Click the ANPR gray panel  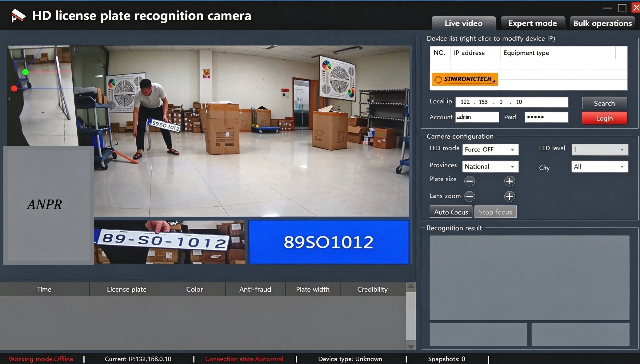click(49, 205)
